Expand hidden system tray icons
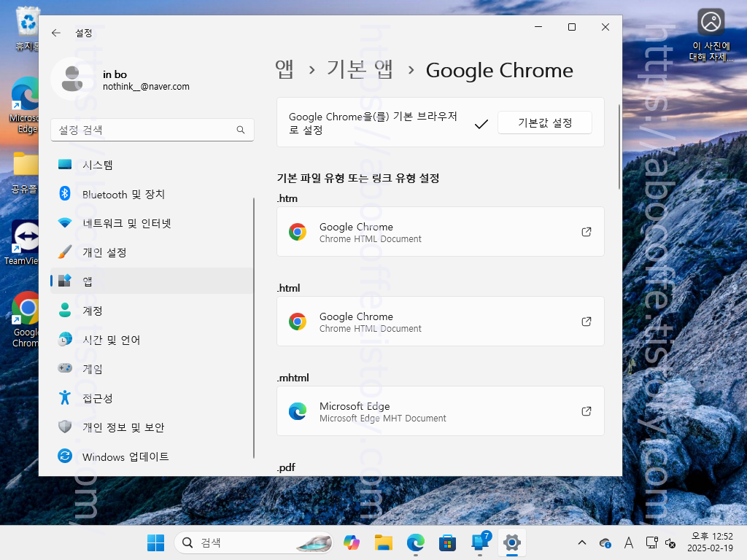747x560 pixels. click(x=581, y=542)
